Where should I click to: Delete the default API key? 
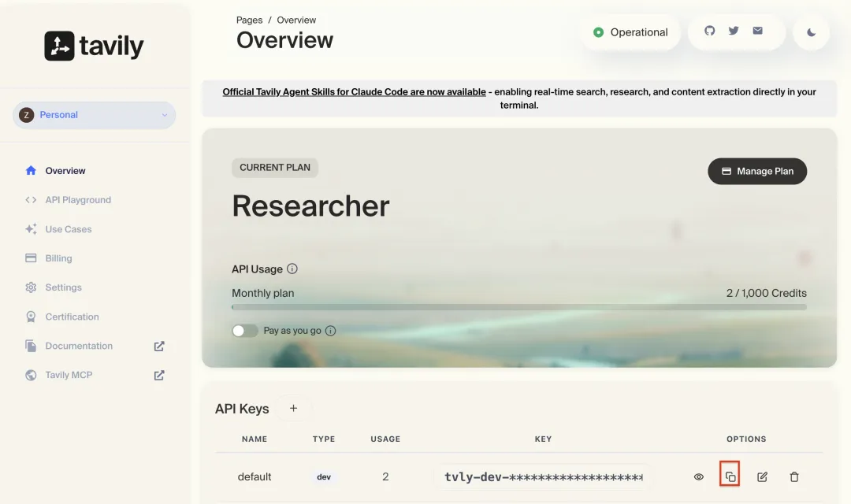(794, 477)
